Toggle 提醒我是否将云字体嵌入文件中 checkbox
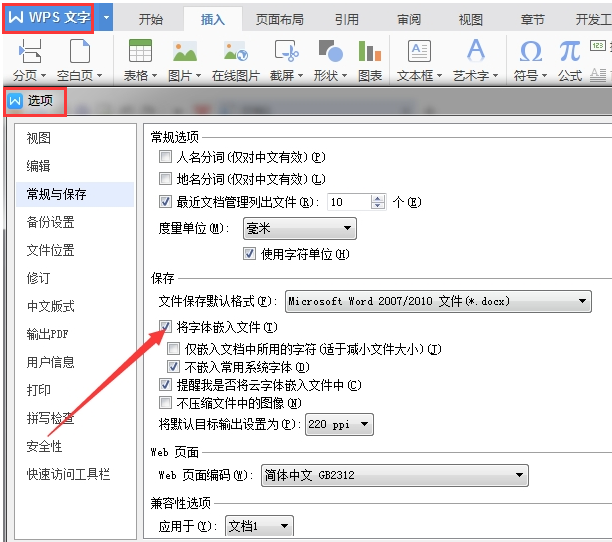Image resolution: width=612 pixels, height=542 pixels. pyautogui.click(x=165, y=385)
